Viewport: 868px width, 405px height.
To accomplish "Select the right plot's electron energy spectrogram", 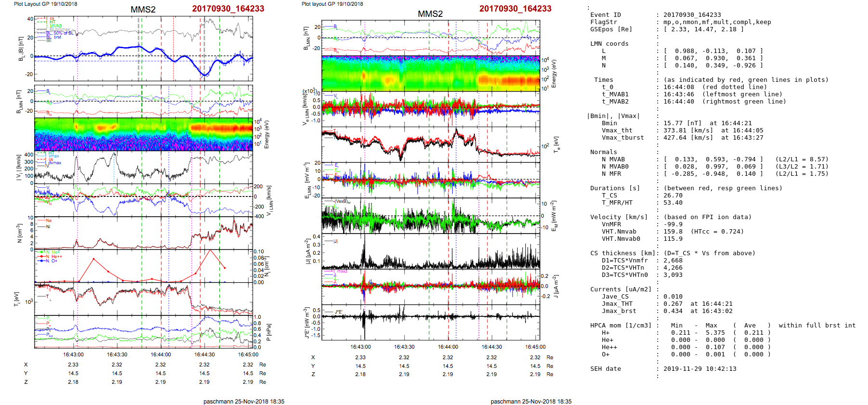I will [431, 73].
